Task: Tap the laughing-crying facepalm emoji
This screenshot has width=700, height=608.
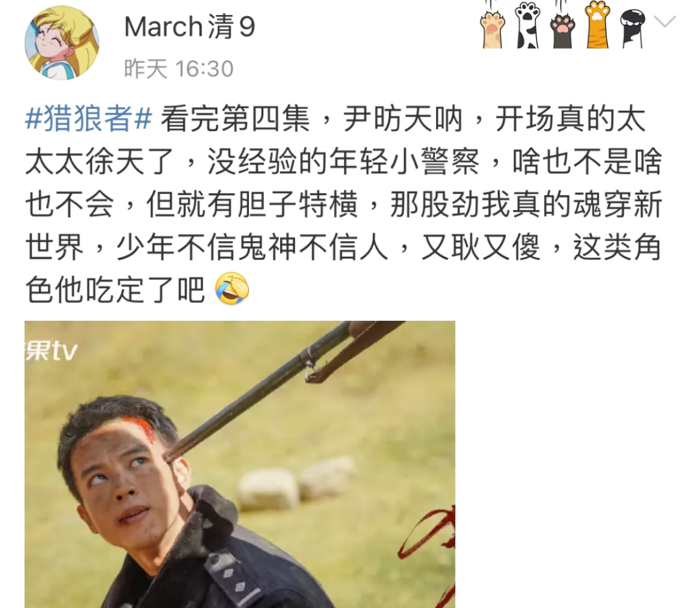Action: pos(231,288)
